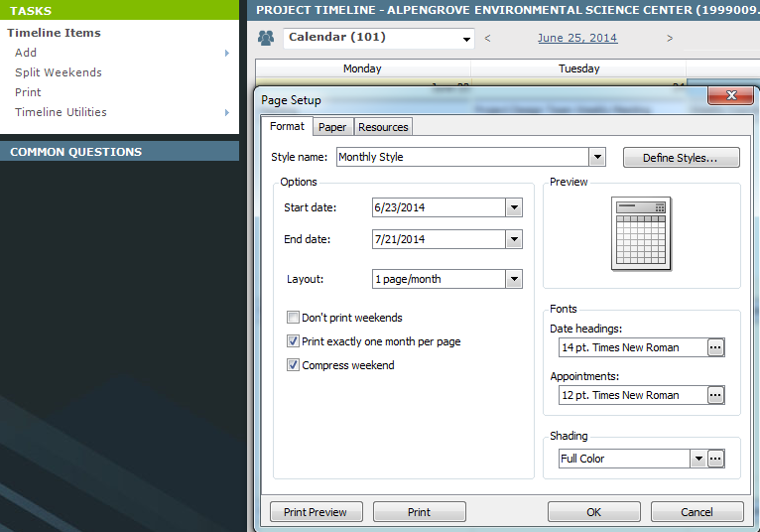
Task: Open font picker for Date headings
Action: [715, 347]
